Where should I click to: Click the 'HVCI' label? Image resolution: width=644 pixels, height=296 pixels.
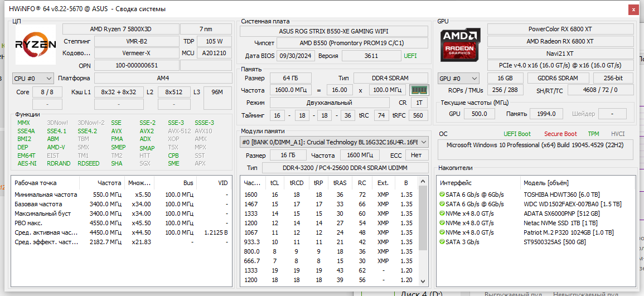coord(618,134)
